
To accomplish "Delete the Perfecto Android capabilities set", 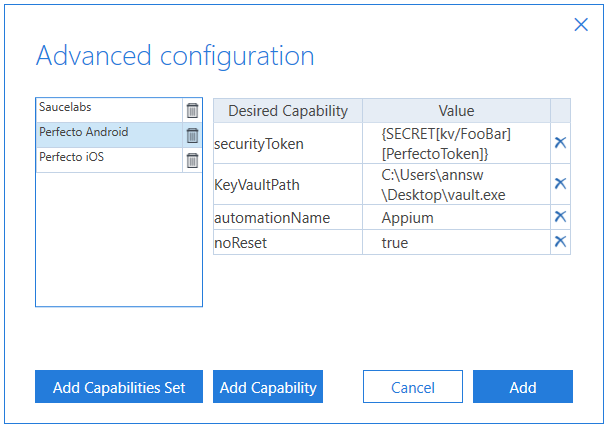I will pos(192,135).
